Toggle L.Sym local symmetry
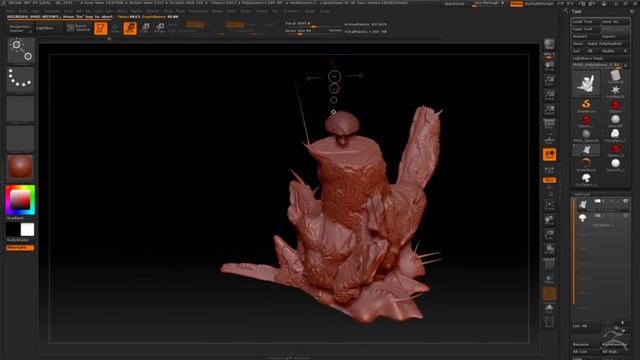The height and width of the screenshot is (360, 640). (549, 169)
